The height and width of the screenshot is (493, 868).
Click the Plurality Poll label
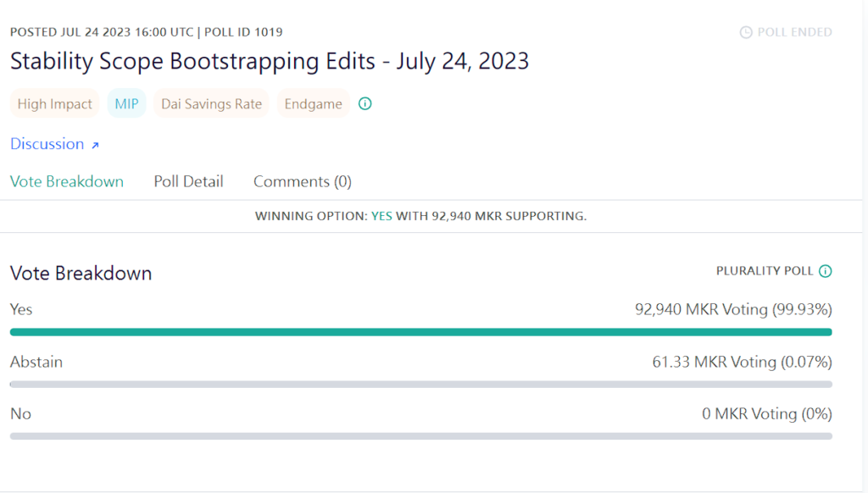[x=765, y=271]
